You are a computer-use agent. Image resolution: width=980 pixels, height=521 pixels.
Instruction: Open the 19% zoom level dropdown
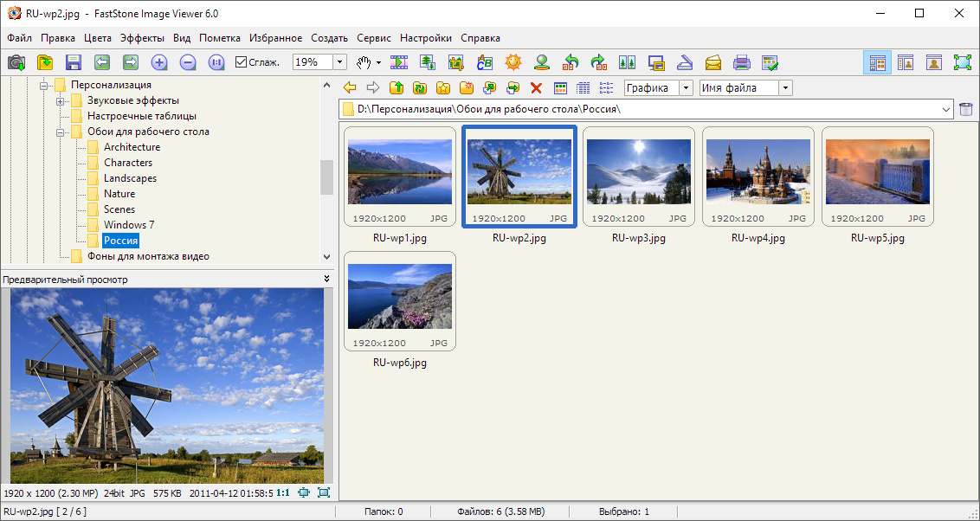click(x=339, y=61)
